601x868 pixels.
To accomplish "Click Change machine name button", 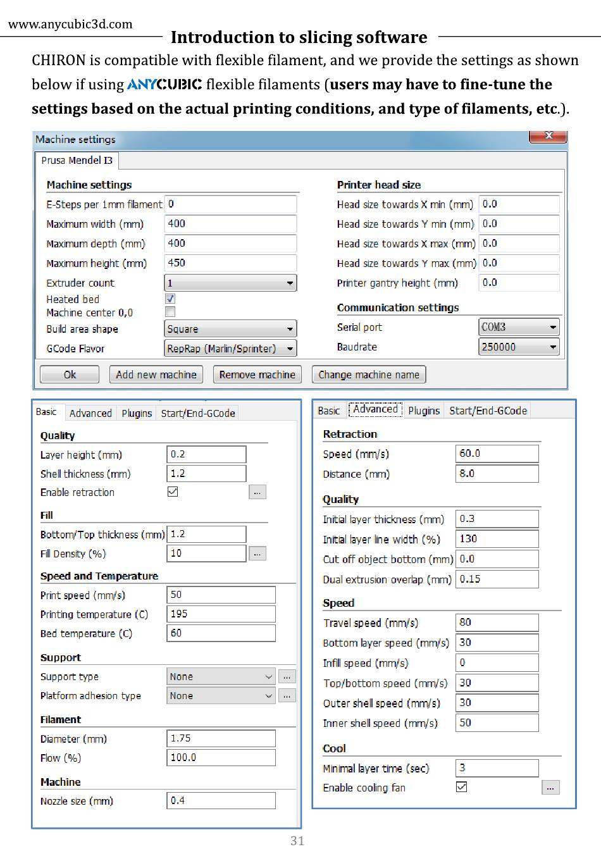I will (369, 375).
